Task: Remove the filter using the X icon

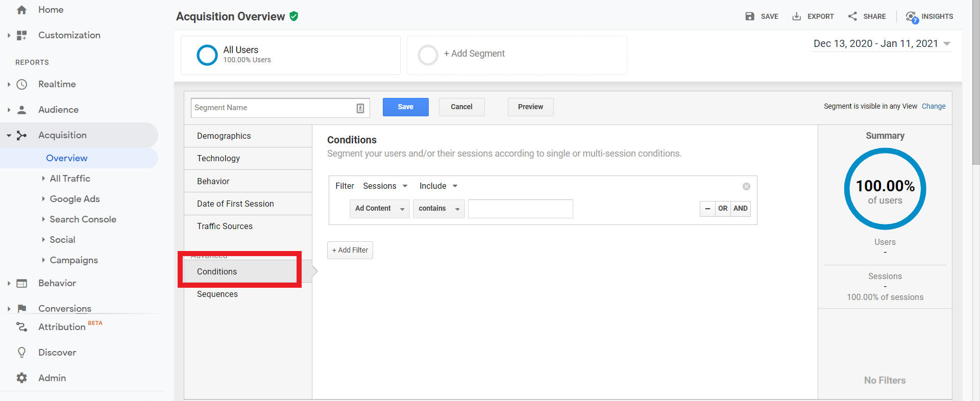Action: point(746,186)
